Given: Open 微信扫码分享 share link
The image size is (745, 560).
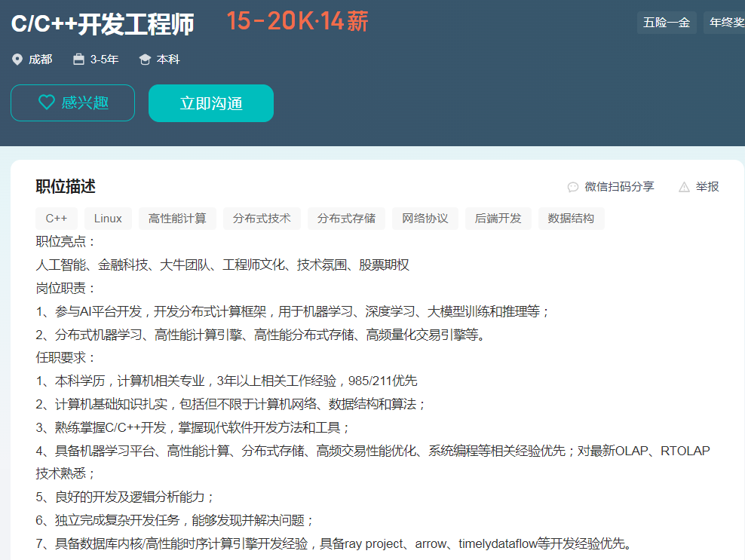Looking at the screenshot, I should point(619,187).
